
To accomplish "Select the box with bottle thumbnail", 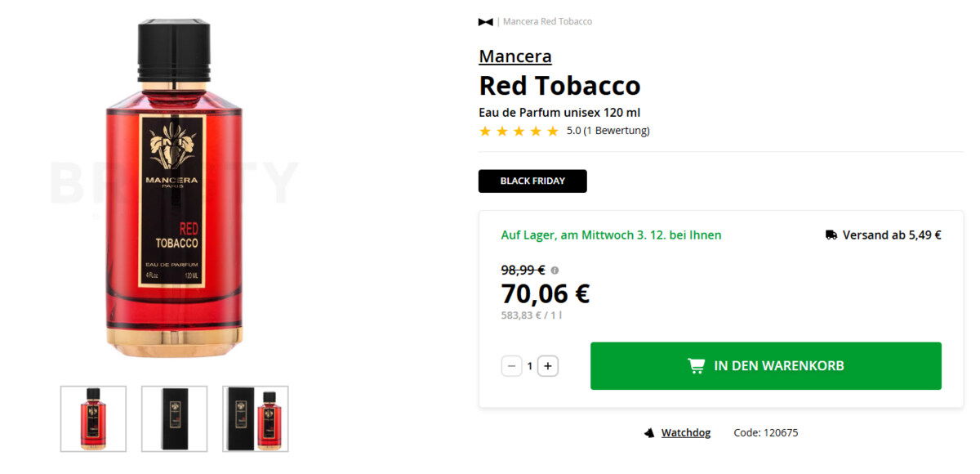I will point(256,418).
